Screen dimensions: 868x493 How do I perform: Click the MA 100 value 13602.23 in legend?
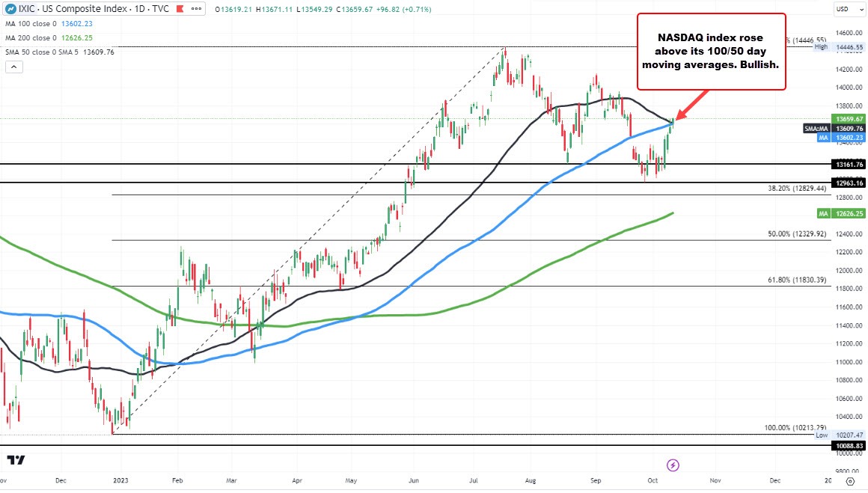[77, 24]
